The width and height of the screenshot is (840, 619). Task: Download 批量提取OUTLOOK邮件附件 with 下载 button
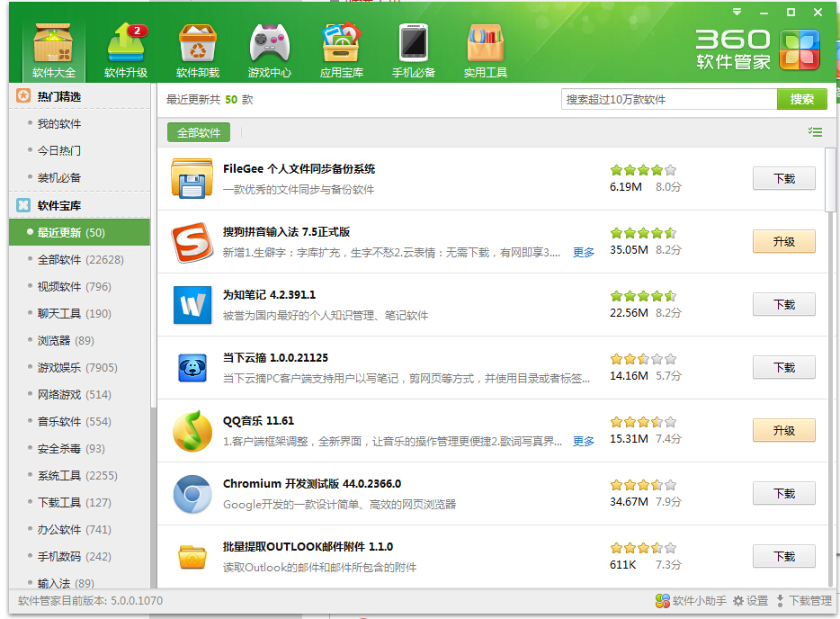click(783, 556)
